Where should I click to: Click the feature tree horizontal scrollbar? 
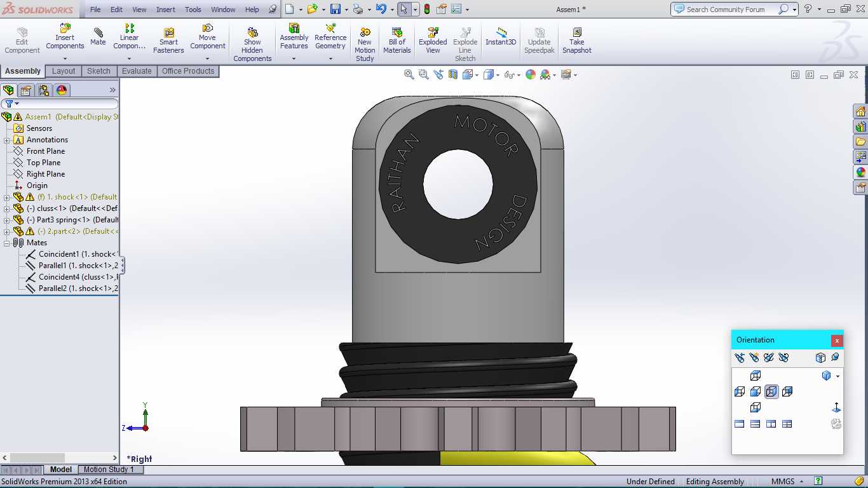click(x=60, y=457)
